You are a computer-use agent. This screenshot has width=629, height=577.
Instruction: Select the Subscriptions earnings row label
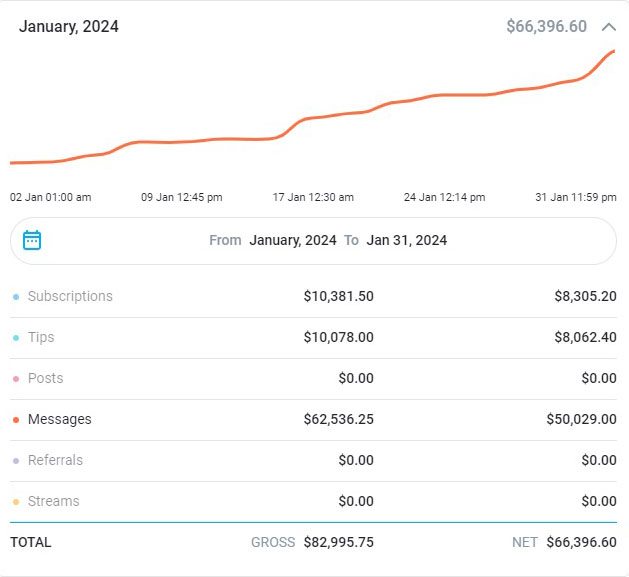click(x=70, y=296)
